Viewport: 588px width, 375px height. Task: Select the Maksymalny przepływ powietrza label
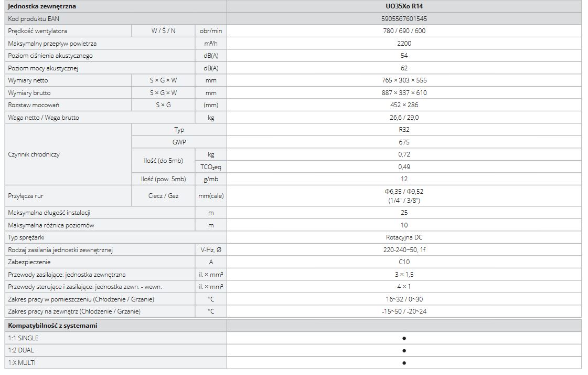pos(52,43)
